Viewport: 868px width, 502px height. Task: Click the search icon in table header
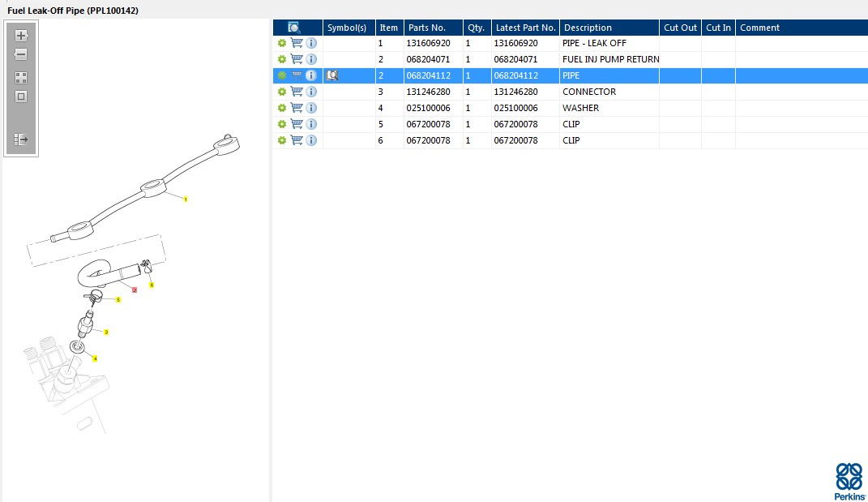(294, 28)
